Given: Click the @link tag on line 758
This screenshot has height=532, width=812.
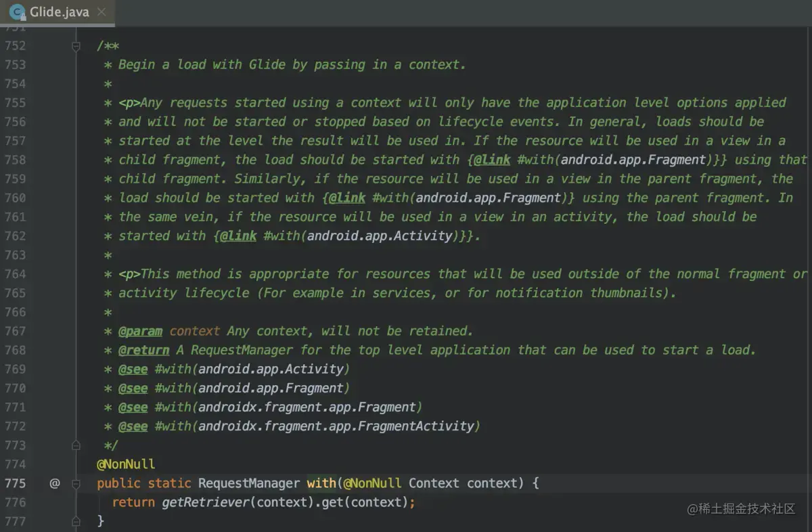Looking at the screenshot, I should point(491,160).
